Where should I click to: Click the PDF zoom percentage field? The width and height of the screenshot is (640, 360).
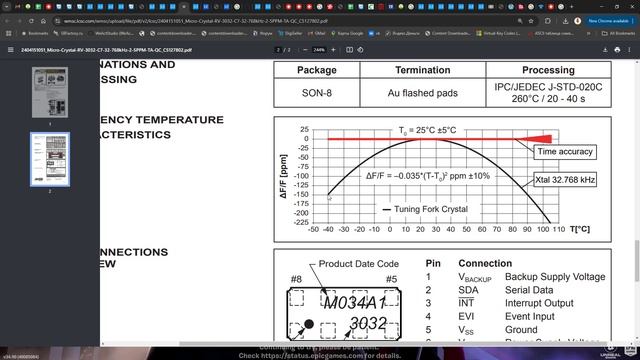coord(319,50)
